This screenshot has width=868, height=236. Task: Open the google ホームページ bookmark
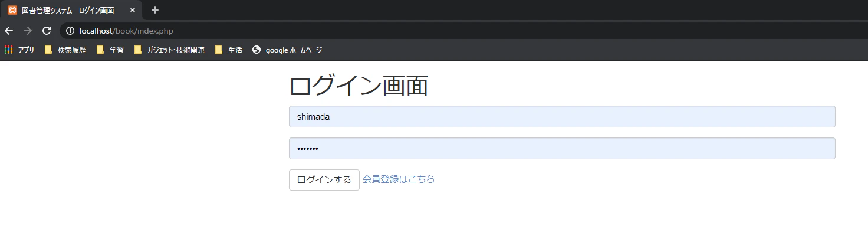point(287,50)
